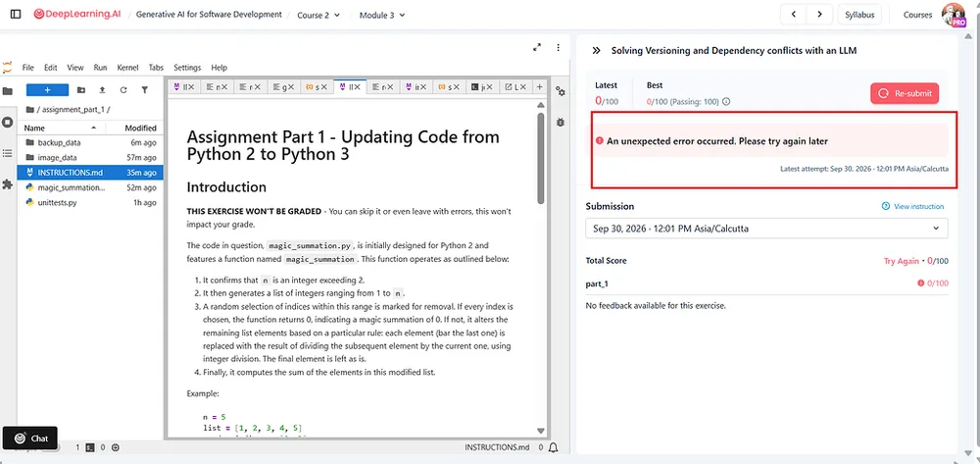Open the backup_data folder
Screen dimensions: 980x464
(x=90, y=142)
